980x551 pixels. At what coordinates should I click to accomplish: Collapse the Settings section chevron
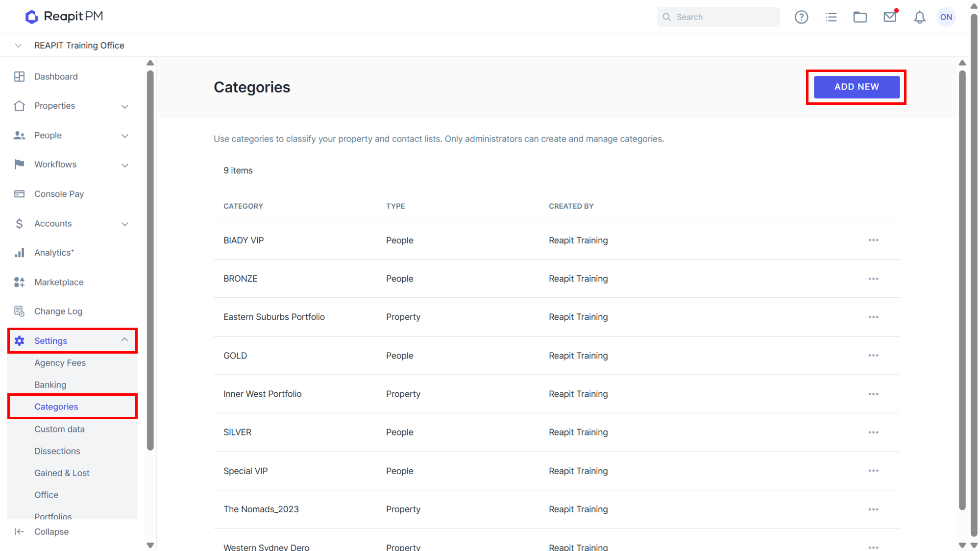coord(124,340)
